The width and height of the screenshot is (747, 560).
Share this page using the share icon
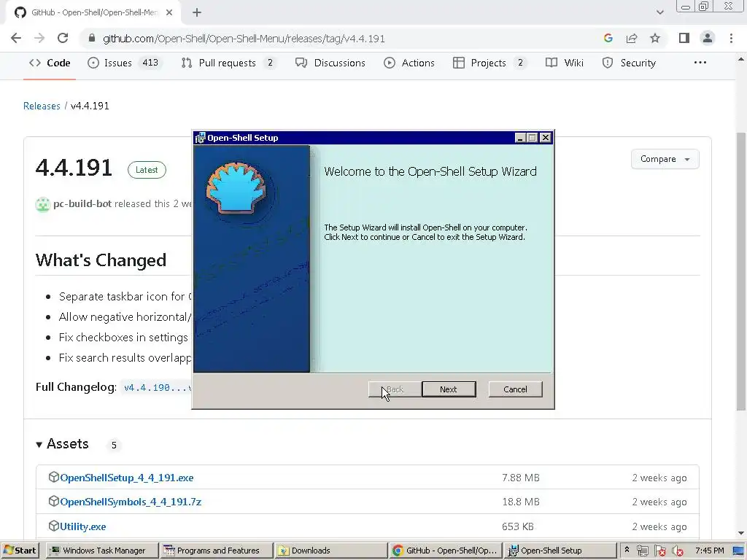pyautogui.click(x=632, y=38)
